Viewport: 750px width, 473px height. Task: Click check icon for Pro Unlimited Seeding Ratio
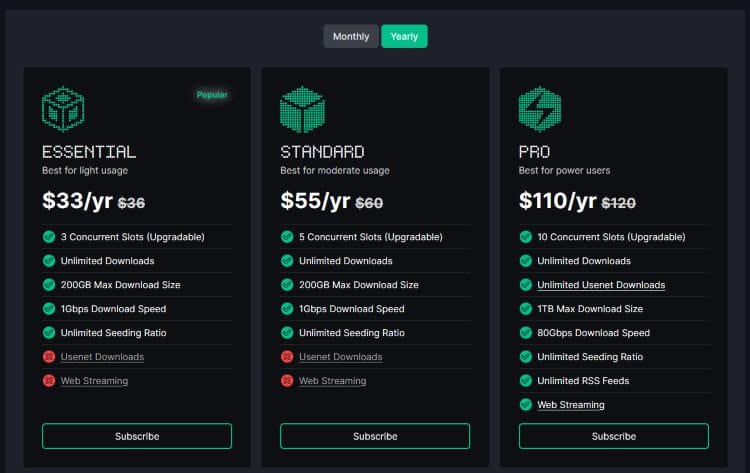pyautogui.click(x=526, y=356)
